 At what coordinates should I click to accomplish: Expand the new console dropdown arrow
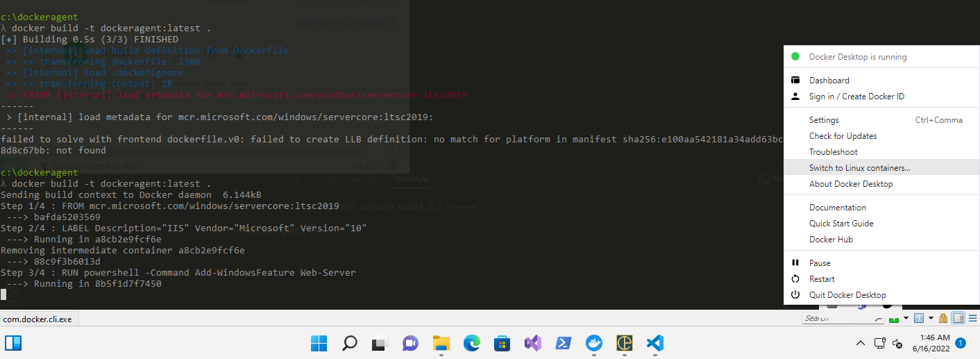(905, 319)
